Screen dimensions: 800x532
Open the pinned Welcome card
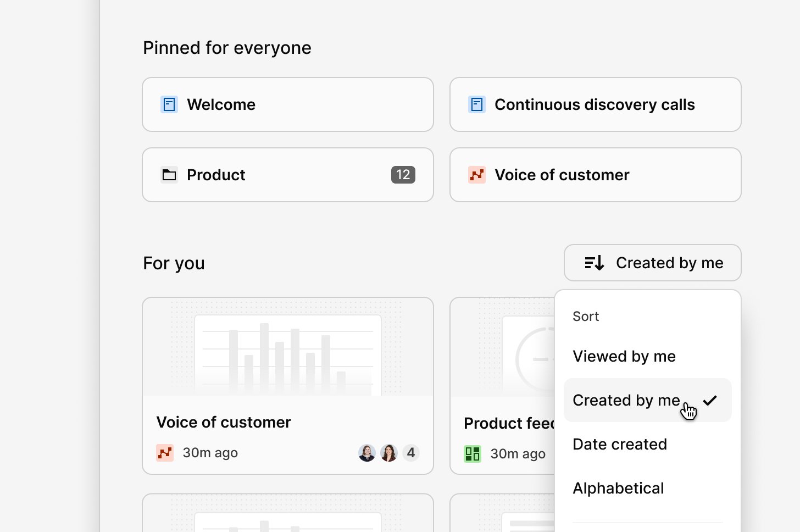288,104
